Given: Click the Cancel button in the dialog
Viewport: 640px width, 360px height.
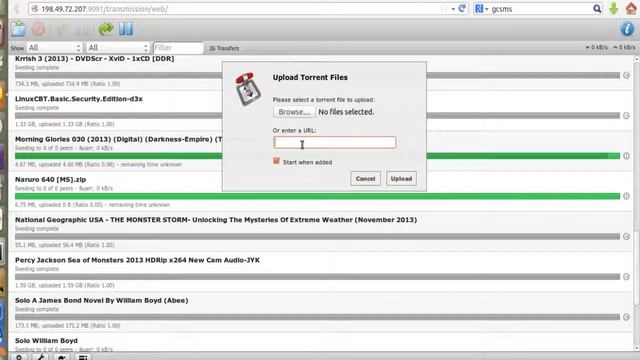Looking at the screenshot, I should pyautogui.click(x=365, y=179).
